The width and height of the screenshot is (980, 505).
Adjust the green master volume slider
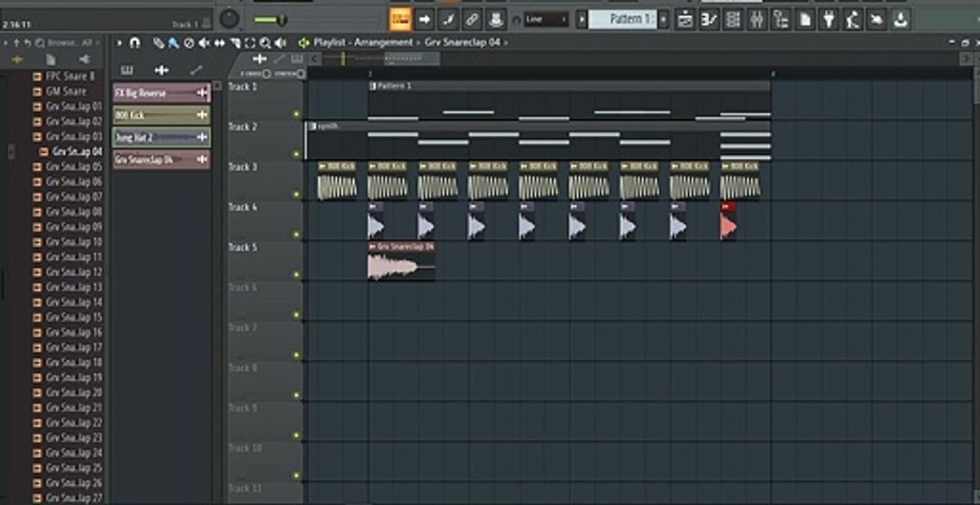point(271,20)
